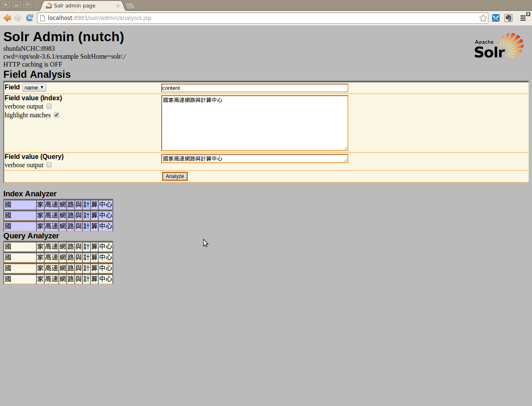Open a new tab

click(x=130, y=6)
